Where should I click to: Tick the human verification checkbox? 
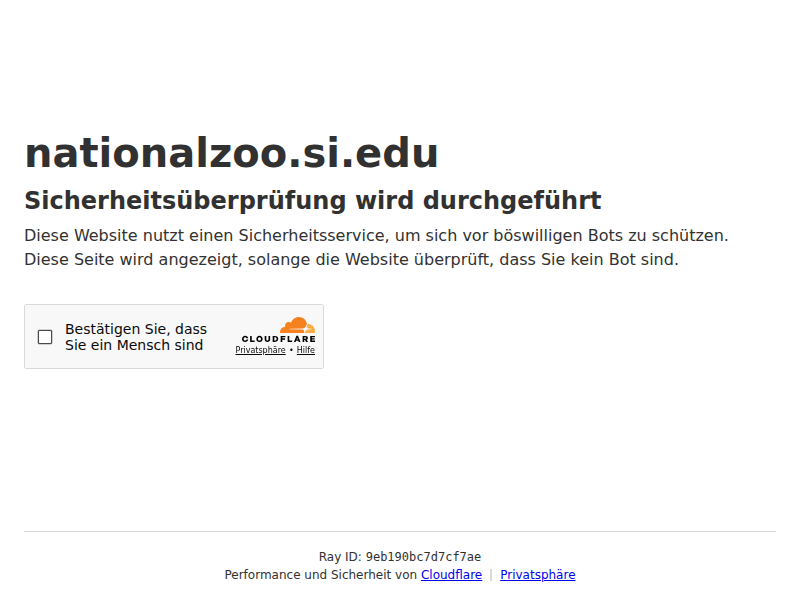point(45,337)
